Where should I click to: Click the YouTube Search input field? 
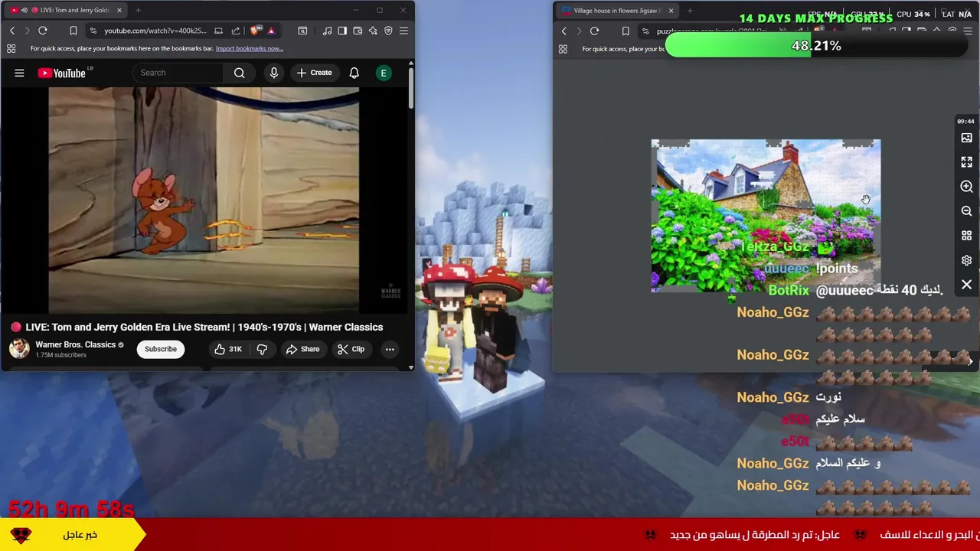click(180, 73)
